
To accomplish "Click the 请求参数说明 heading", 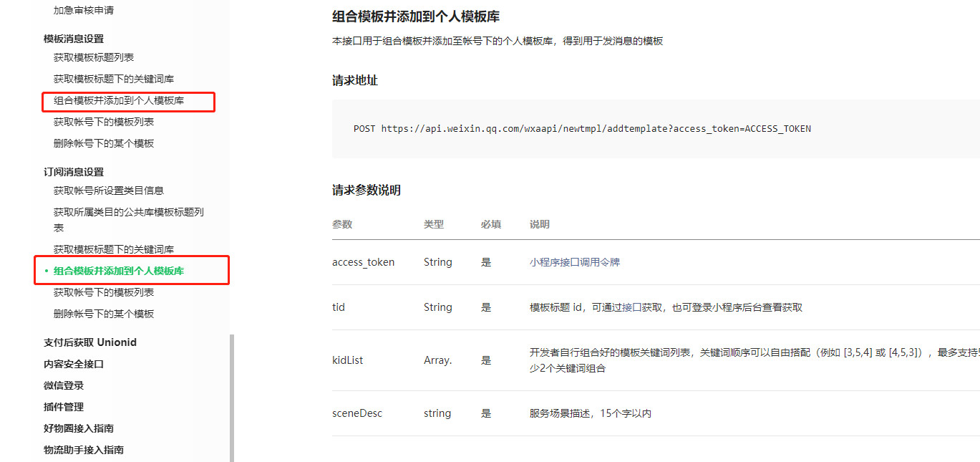I will tap(367, 191).
